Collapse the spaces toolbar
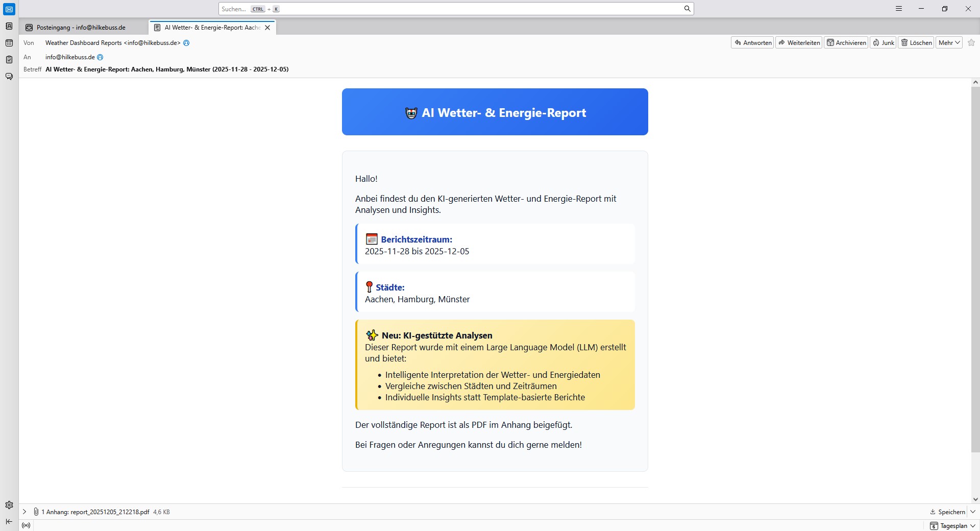 [9, 521]
